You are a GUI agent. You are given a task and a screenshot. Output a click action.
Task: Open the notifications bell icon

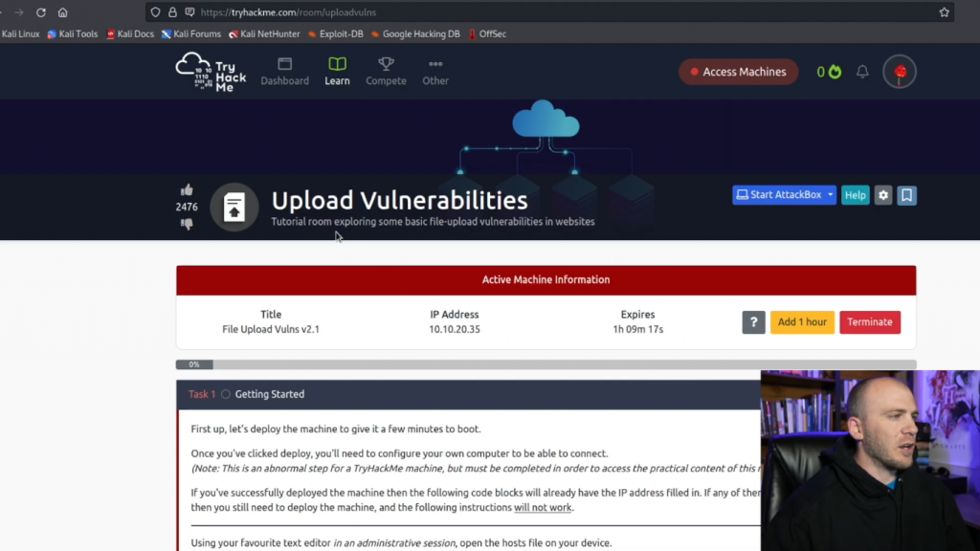pyautogui.click(x=862, y=72)
